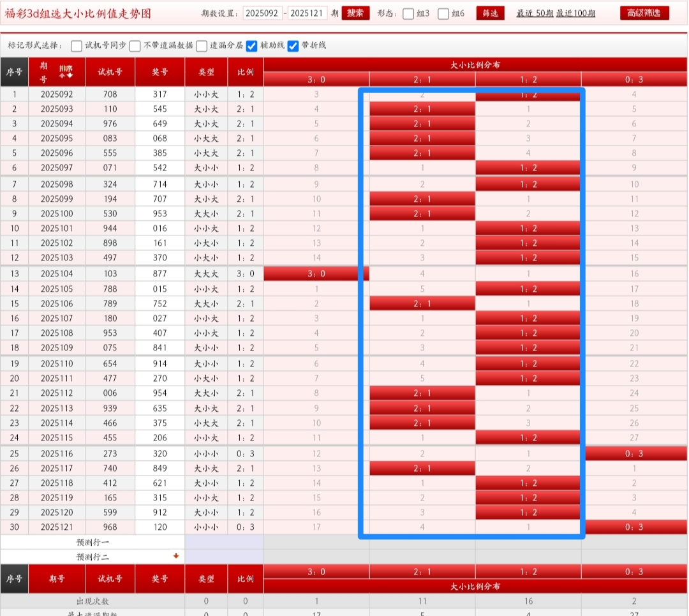Image resolution: width=689 pixels, height=616 pixels.
Task: Click the 2:1 marker in row 2025117
Action: coord(422,469)
